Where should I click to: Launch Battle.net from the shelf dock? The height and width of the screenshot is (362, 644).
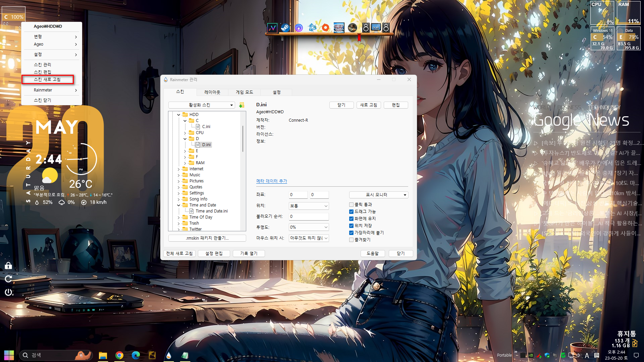pos(312,28)
